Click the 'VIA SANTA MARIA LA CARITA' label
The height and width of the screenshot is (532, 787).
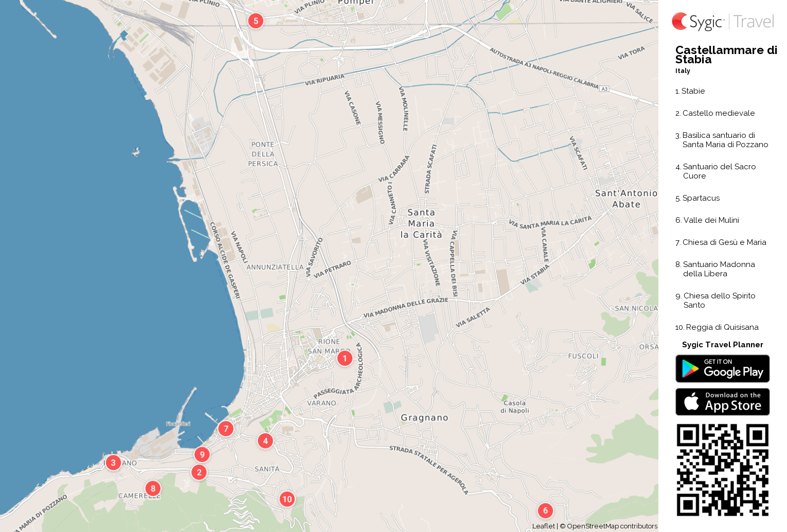pyautogui.click(x=550, y=223)
